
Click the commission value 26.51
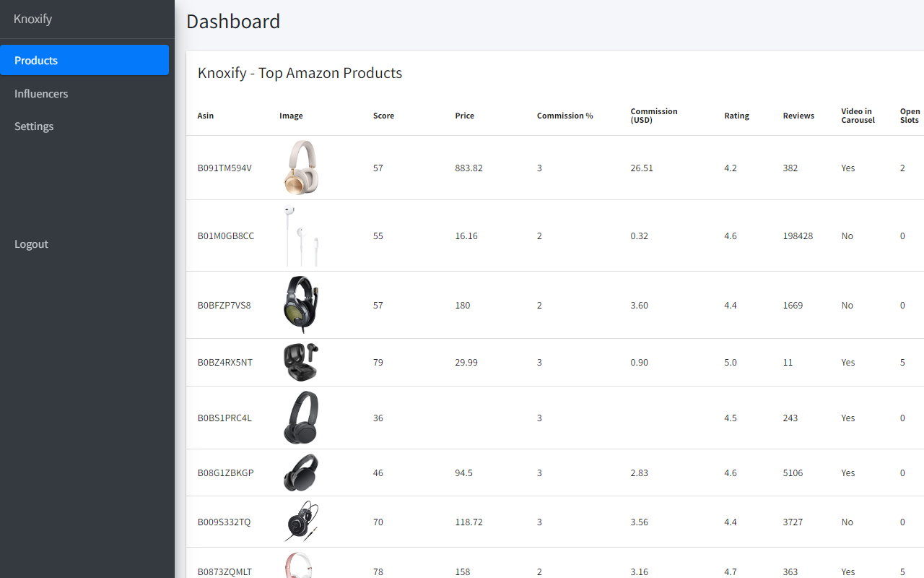tap(642, 168)
